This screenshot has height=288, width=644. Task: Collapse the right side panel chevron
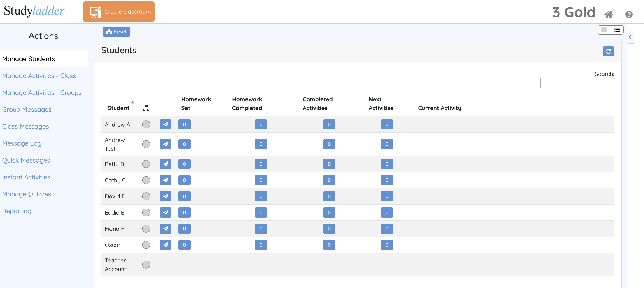tap(630, 37)
